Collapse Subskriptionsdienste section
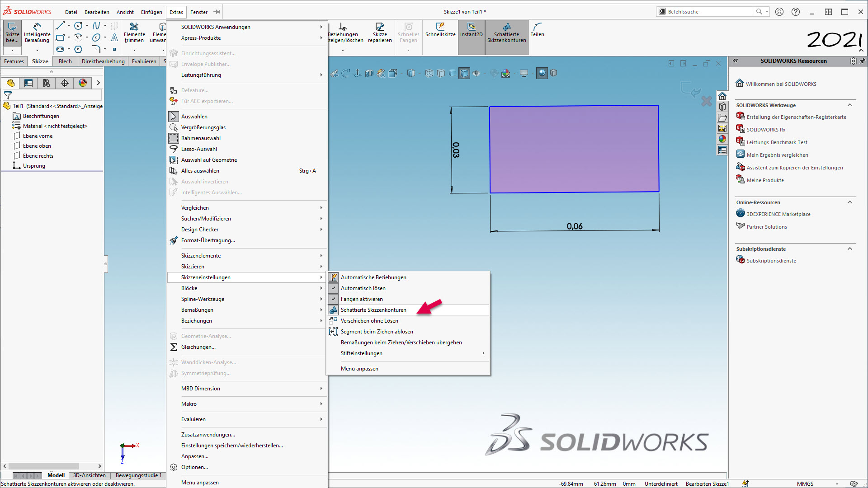This screenshot has width=868, height=488. (850, 249)
